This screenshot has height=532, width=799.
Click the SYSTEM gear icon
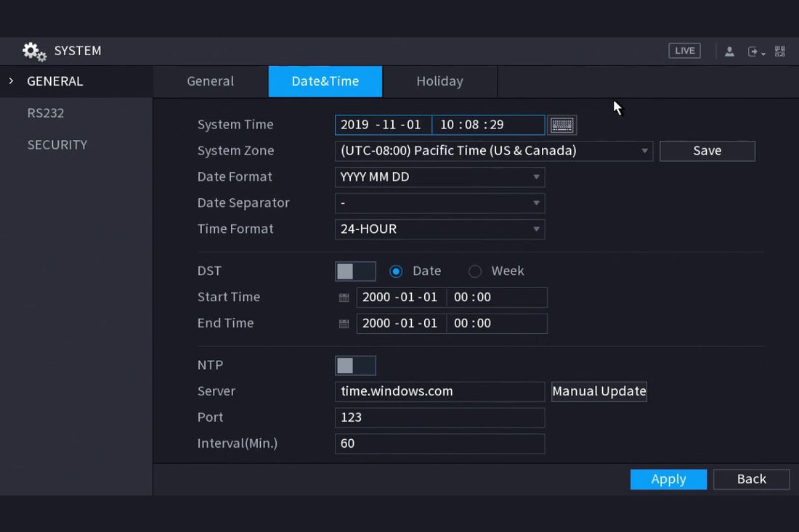(33, 51)
